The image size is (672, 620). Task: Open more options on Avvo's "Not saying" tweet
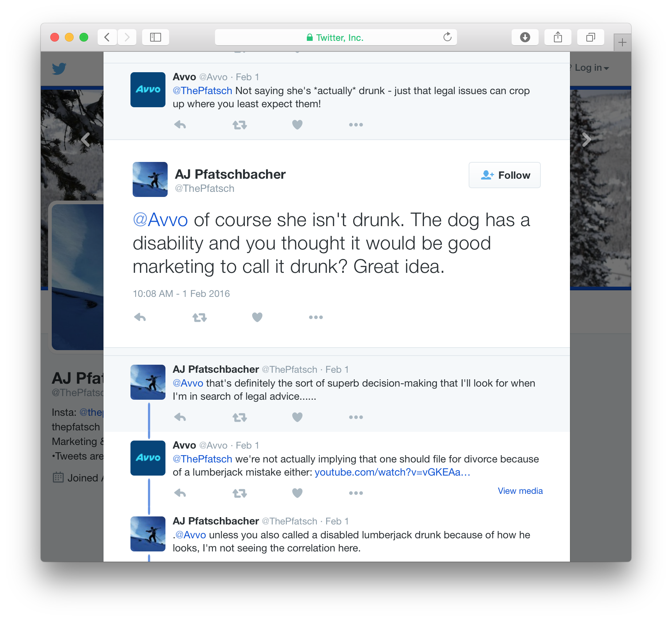coord(356,125)
